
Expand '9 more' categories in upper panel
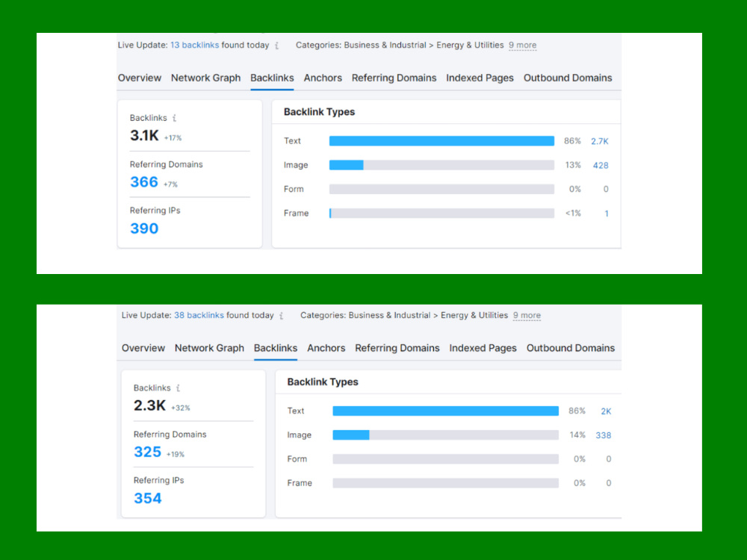point(522,46)
